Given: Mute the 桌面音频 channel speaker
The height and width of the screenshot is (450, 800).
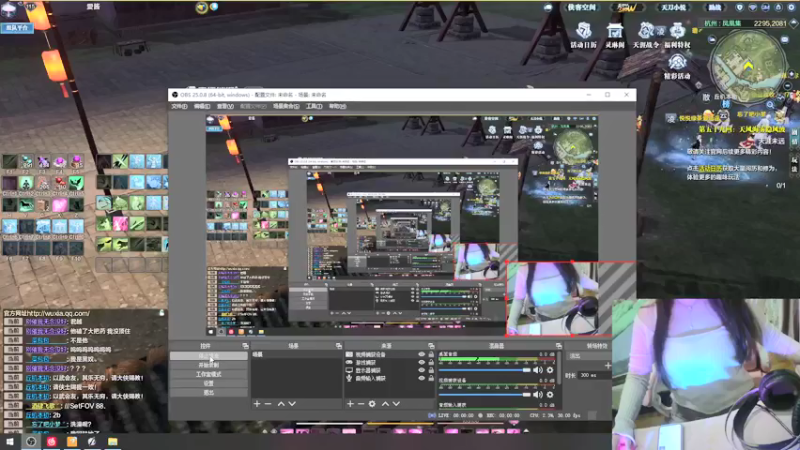Looking at the screenshot, I should pos(538,370).
